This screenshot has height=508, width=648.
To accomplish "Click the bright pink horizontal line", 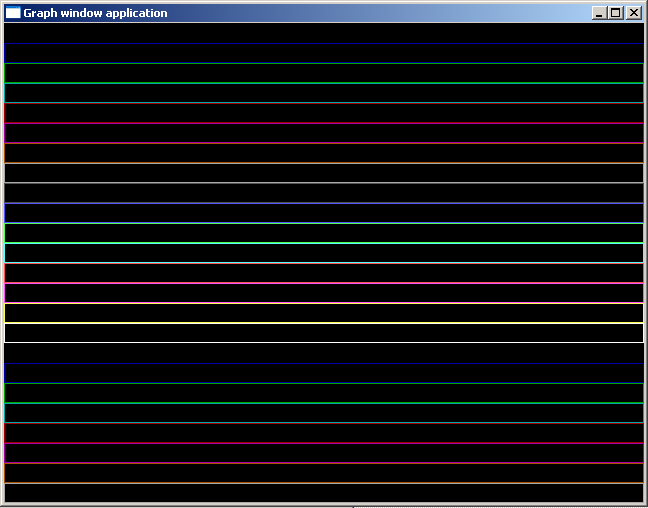I will point(324,303).
